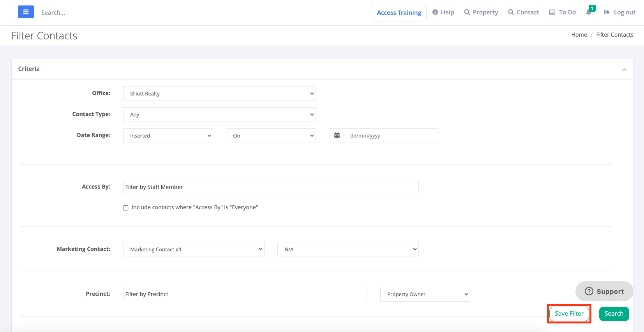Click the dd/mm/yyyy date field
Viewport: 644px width, 332px height.
coord(392,136)
